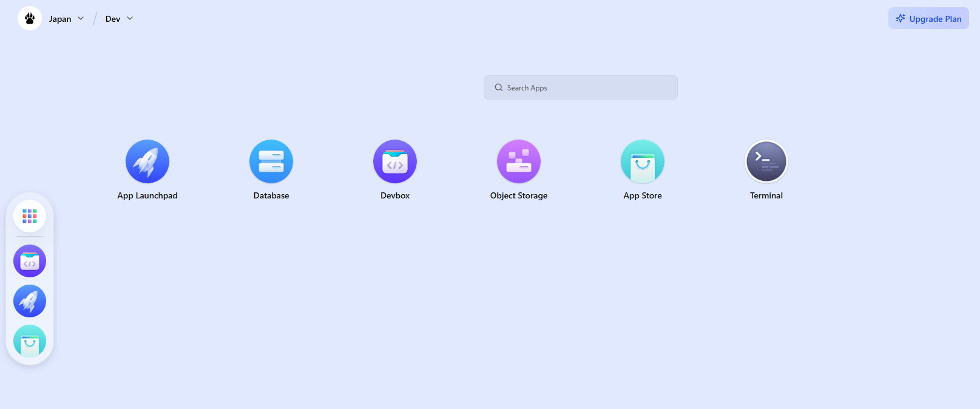Click the all-apps grid icon in dock
Screen dimensions: 980x409
click(x=30, y=216)
